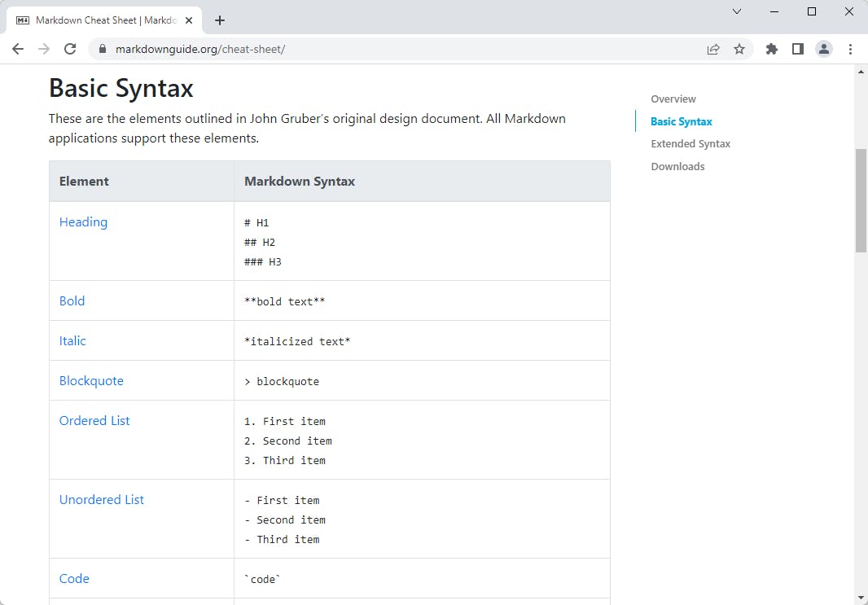Click padlock site info icon

[x=103, y=49]
